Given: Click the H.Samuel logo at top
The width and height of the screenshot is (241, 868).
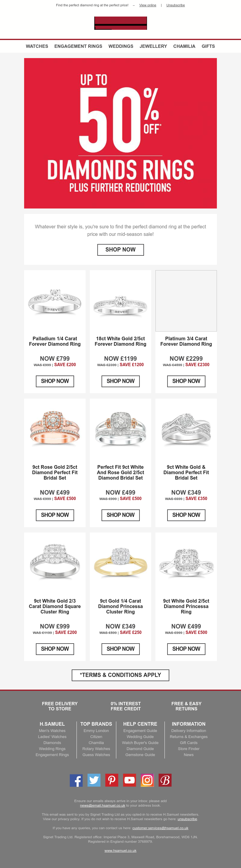Looking at the screenshot, I should (120, 23).
